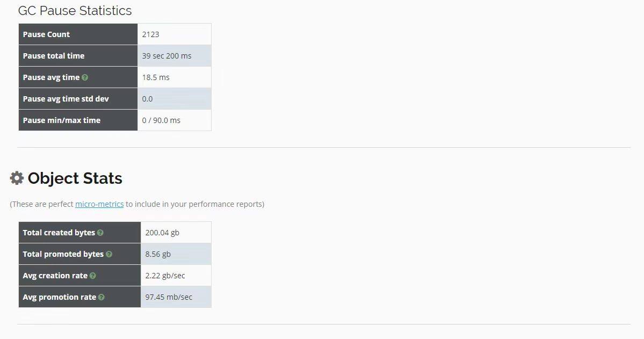Click the Pause total time row label

54,56
